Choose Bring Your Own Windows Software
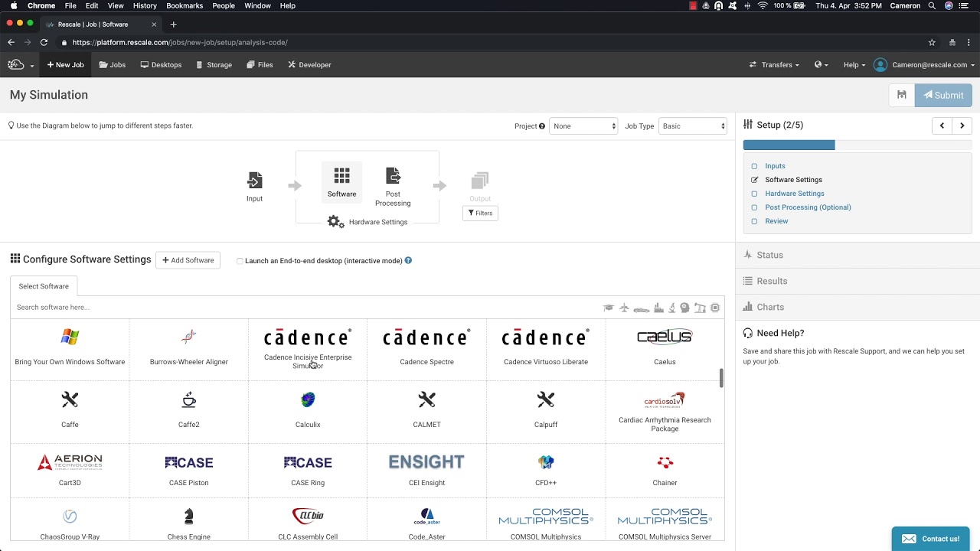The image size is (980, 551). point(70,348)
